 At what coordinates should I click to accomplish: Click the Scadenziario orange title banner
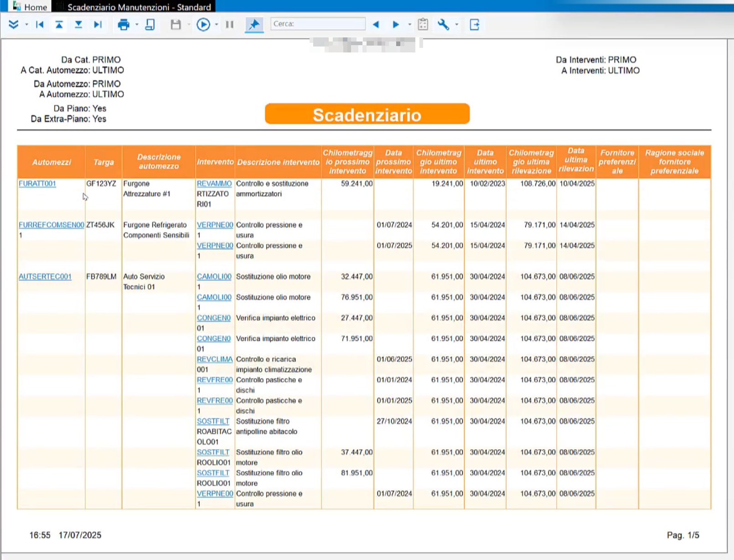(367, 114)
